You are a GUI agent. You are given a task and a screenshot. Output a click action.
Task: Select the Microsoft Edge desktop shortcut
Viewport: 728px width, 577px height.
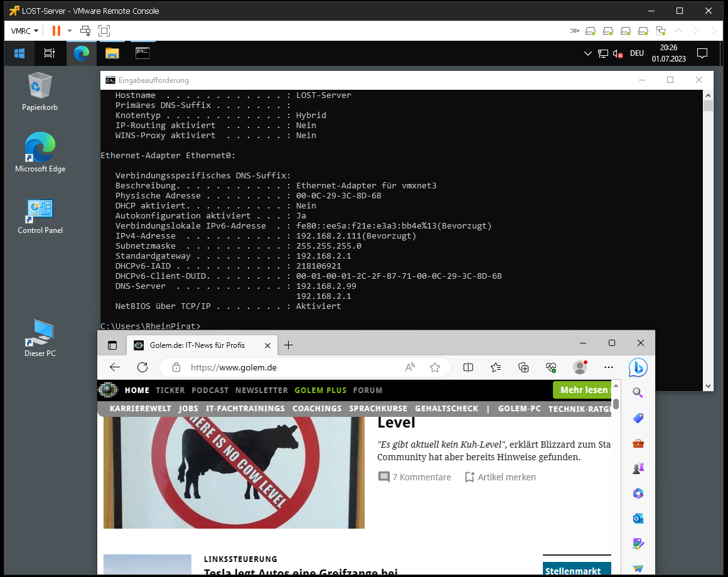pos(40,153)
